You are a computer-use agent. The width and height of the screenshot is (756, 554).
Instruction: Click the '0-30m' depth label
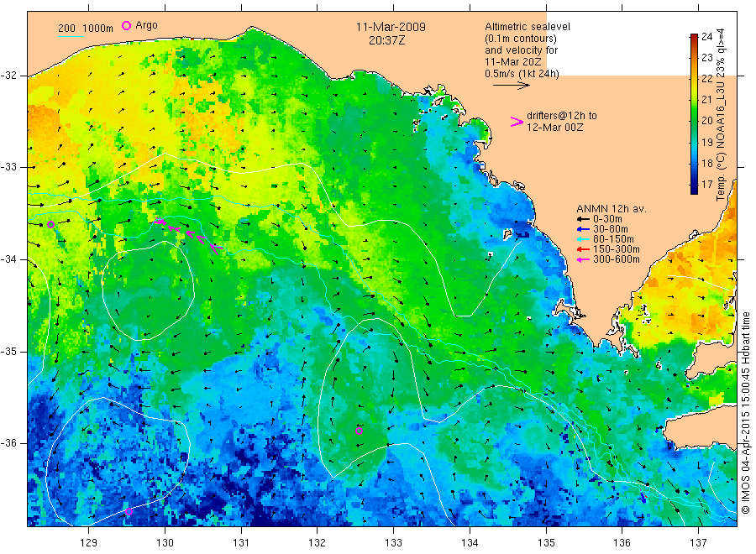click(x=607, y=219)
